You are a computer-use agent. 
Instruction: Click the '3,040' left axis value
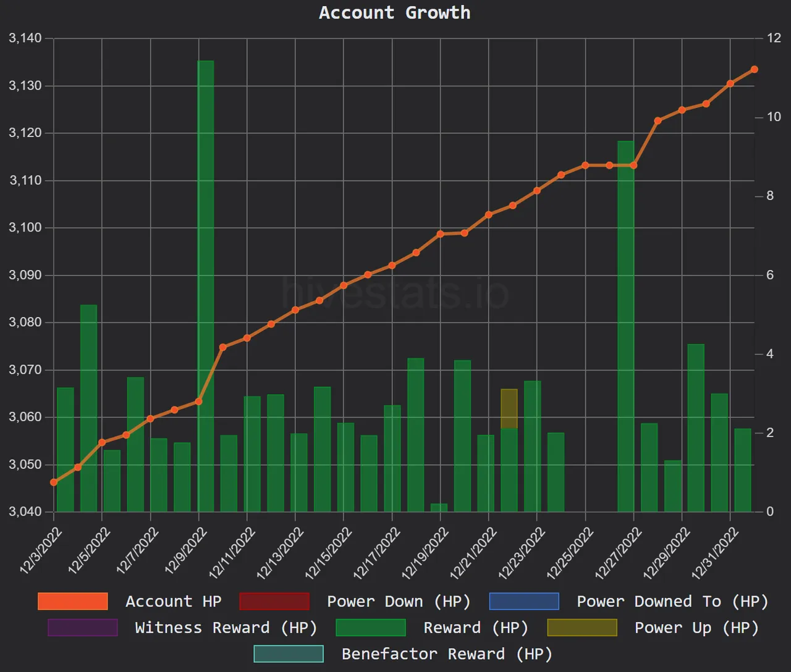25,511
